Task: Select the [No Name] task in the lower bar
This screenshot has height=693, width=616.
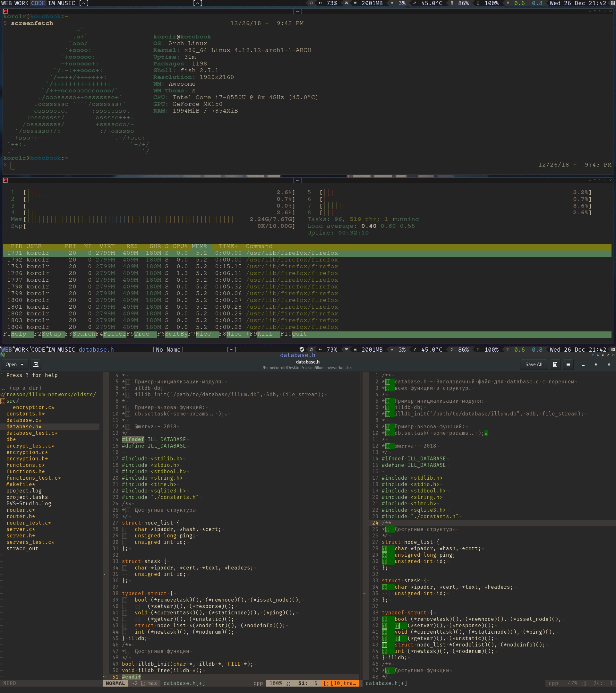Action: pyautogui.click(x=168, y=350)
